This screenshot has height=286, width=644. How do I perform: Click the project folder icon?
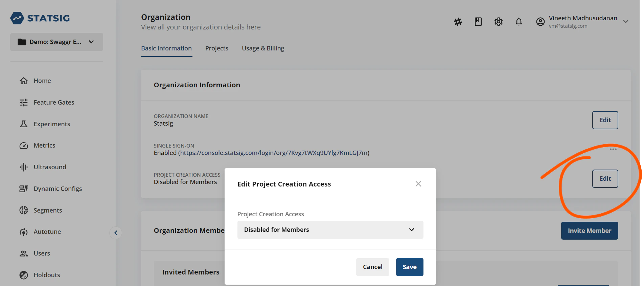[x=22, y=42]
